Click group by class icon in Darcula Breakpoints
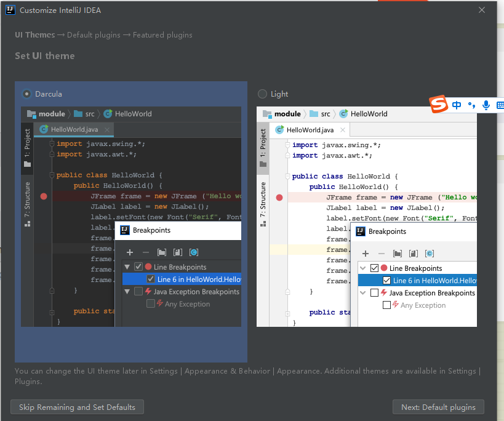Viewport: 504px width, 421px height. pyautogui.click(x=194, y=252)
